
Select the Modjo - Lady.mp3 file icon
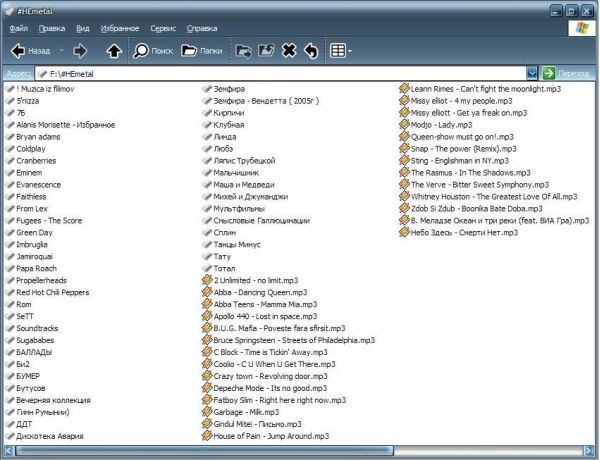[x=404, y=124]
